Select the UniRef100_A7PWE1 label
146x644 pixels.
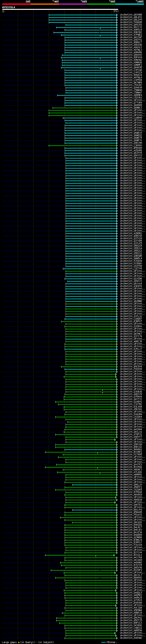[131, 35]
